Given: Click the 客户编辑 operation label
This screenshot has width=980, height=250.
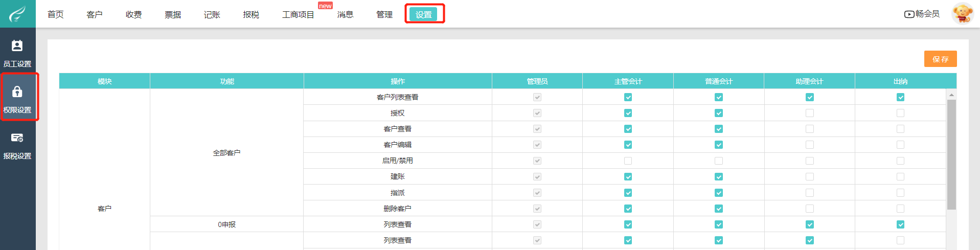Looking at the screenshot, I should pyautogui.click(x=398, y=145).
